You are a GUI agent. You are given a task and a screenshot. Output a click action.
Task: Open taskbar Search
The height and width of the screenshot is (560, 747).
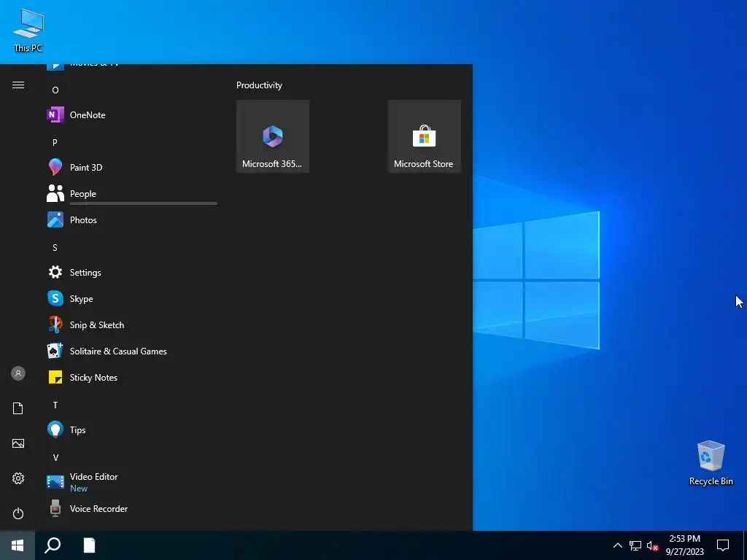(53, 545)
